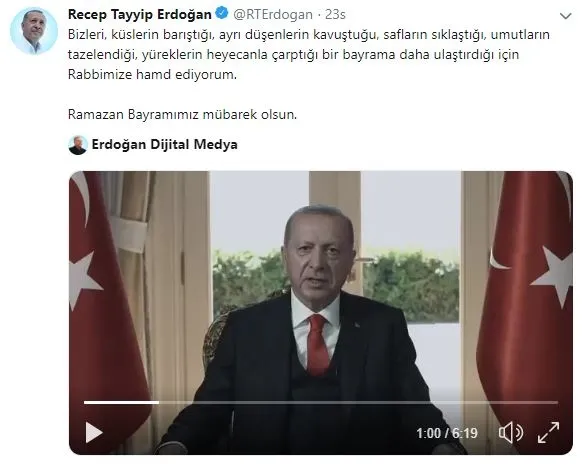This screenshot has width=582, height=465.
Task: Click the 1:00 / 6:19 time display
Action: pyautogui.click(x=447, y=433)
